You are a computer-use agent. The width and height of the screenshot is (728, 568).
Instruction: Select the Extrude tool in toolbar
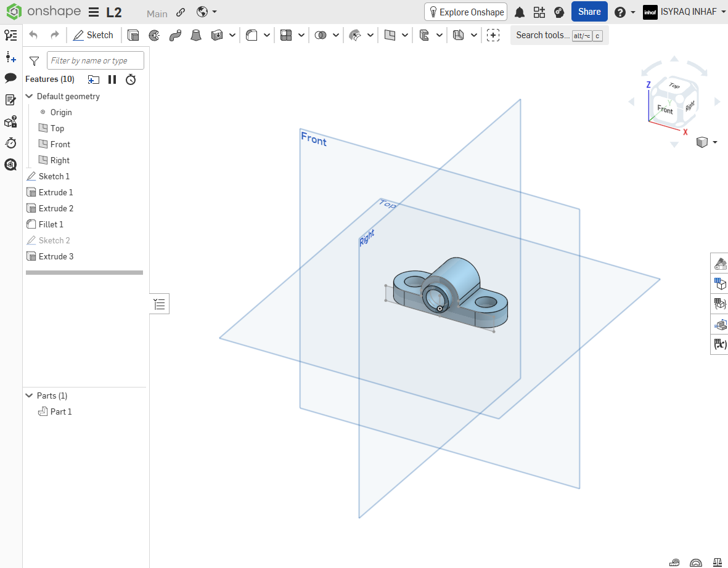pyautogui.click(x=133, y=35)
